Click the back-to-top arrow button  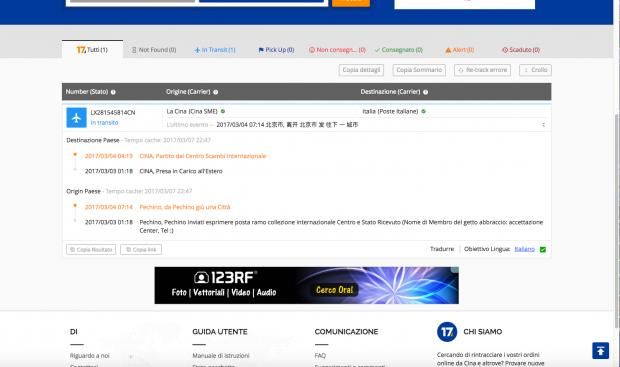(600, 350)
